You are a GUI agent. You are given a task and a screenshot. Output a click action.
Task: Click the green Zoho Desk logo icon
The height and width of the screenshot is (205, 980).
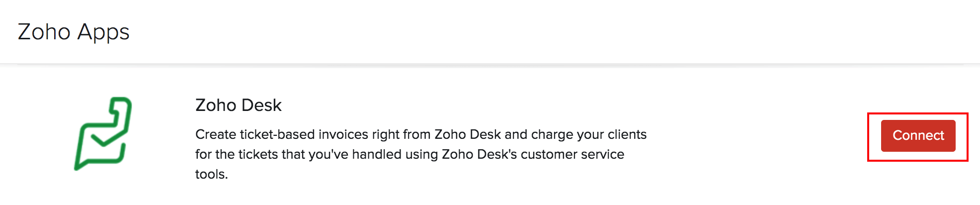[103, 133]
